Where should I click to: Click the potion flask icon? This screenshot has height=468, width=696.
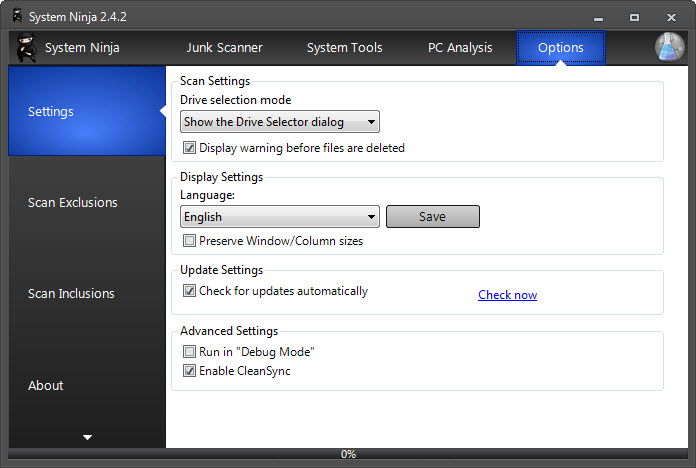669,47
